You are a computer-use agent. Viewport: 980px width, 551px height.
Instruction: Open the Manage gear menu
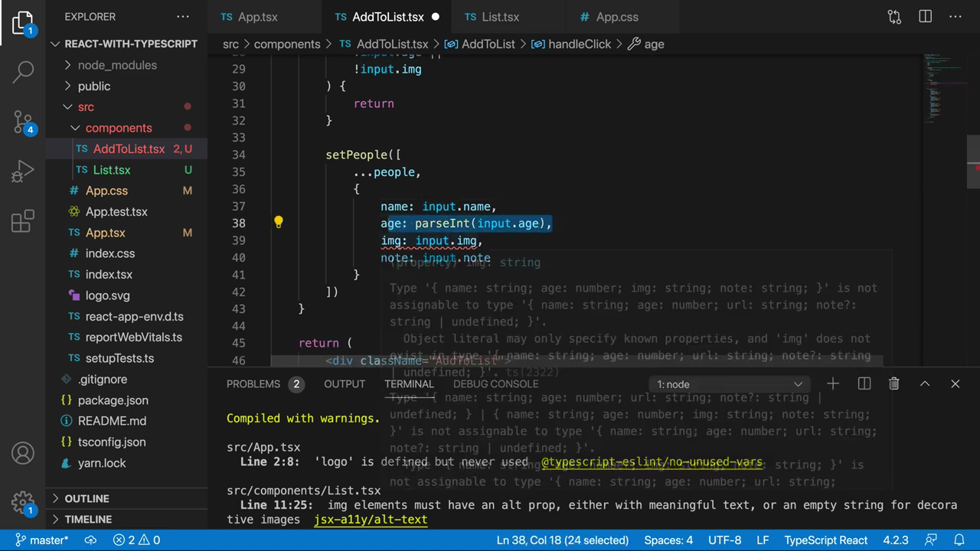23,503
